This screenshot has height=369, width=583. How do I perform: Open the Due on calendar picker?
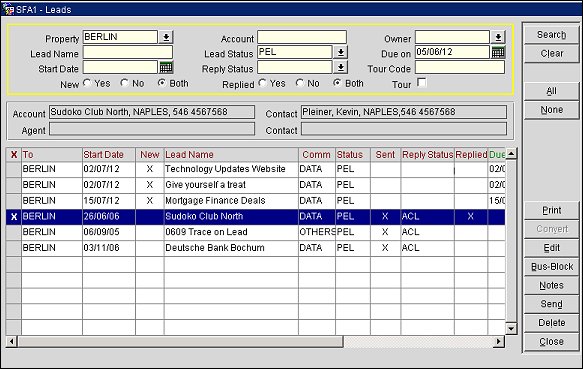point(498,52)
